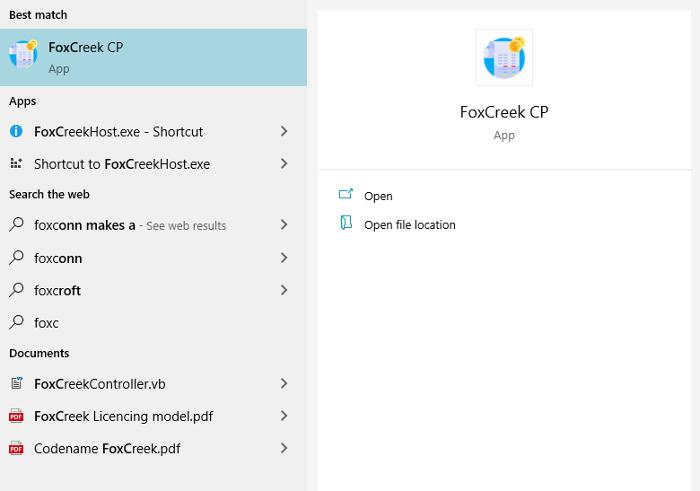This screenshot has height=491, width=700.
Task: Click the search icon beside foxconn makes a
Action: 16,224
